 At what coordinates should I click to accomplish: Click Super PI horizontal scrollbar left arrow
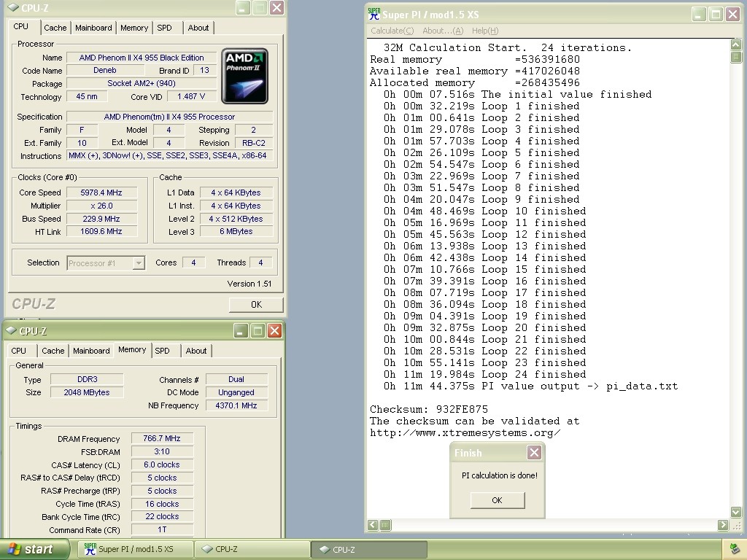click(373, 525)
